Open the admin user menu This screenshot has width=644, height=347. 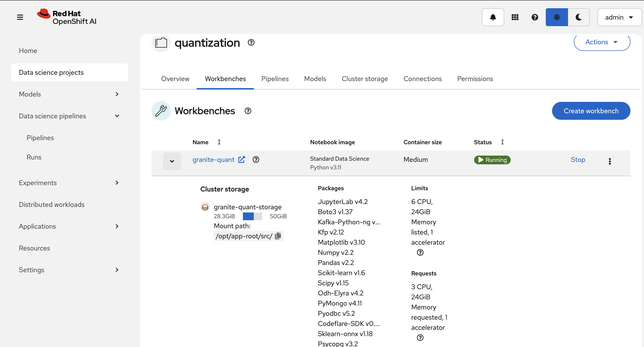(x=619, y=17)
